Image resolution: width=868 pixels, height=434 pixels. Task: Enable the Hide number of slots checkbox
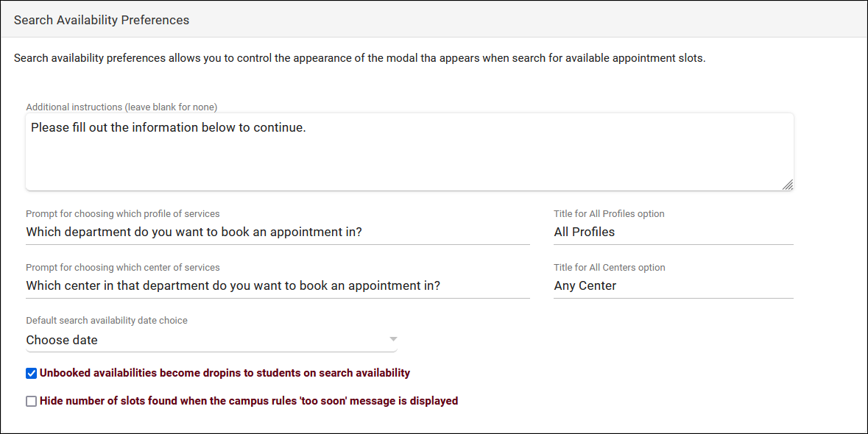[x=31, y=402]
